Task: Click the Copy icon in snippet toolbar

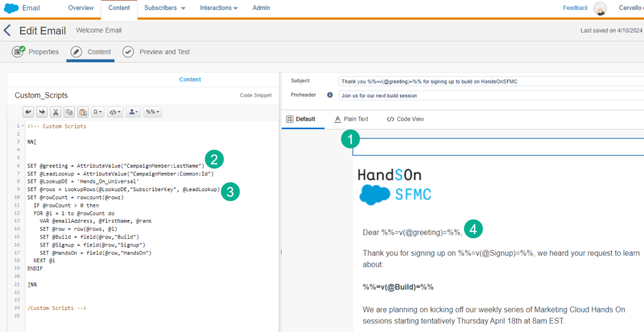Action: tap(69, 112)
